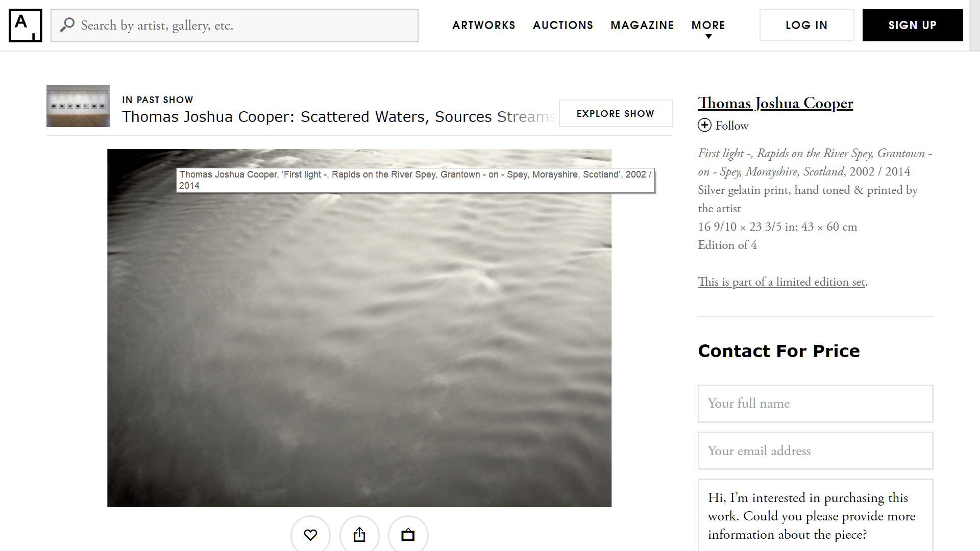Expand the MORE menu arrow
This screenshot has height=551, width=980.
[x=708, y=37]
